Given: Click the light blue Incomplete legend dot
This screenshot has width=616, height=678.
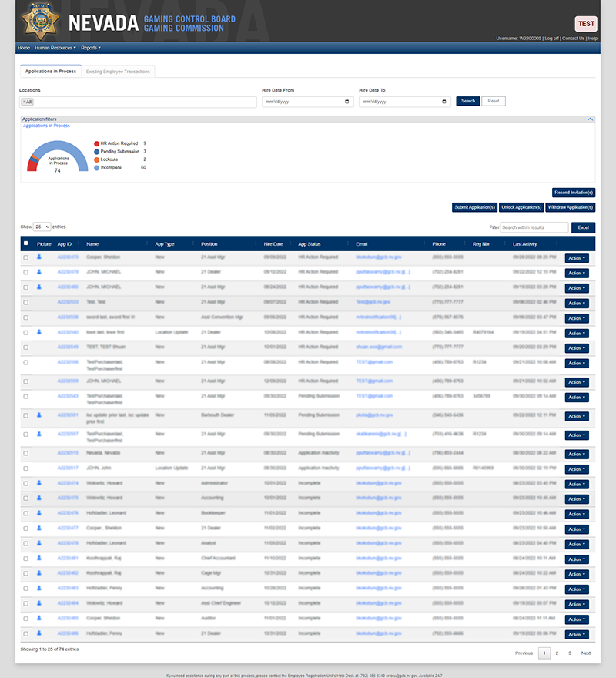Looking at the screenshot, I should pos(97,168).
